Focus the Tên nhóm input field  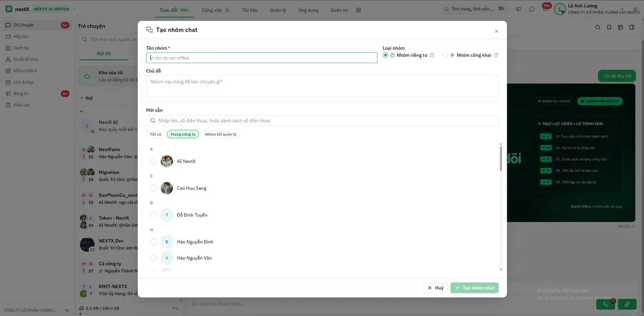pos(261,58)
